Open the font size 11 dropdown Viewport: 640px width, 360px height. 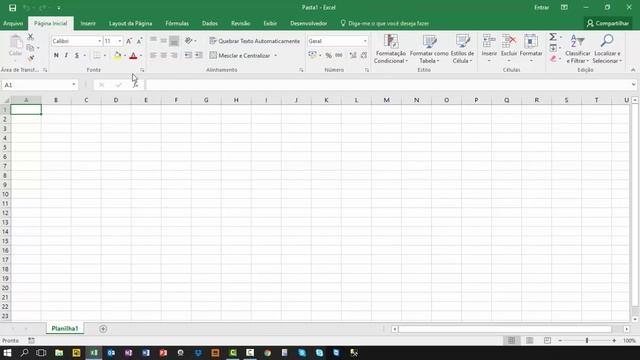120,41
